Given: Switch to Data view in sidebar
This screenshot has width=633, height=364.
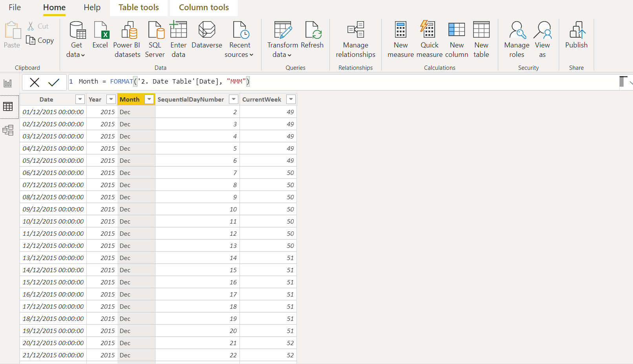Looking at the screenshot, I should (8, 106).
